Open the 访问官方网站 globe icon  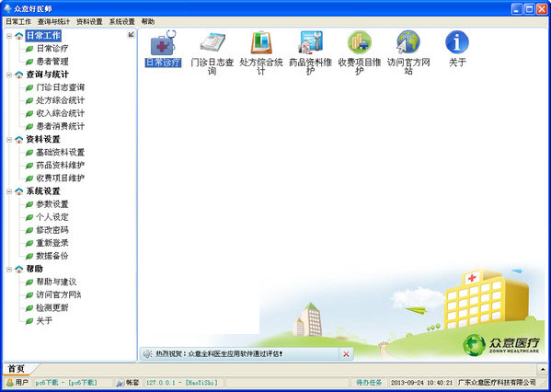coord(408,42)
